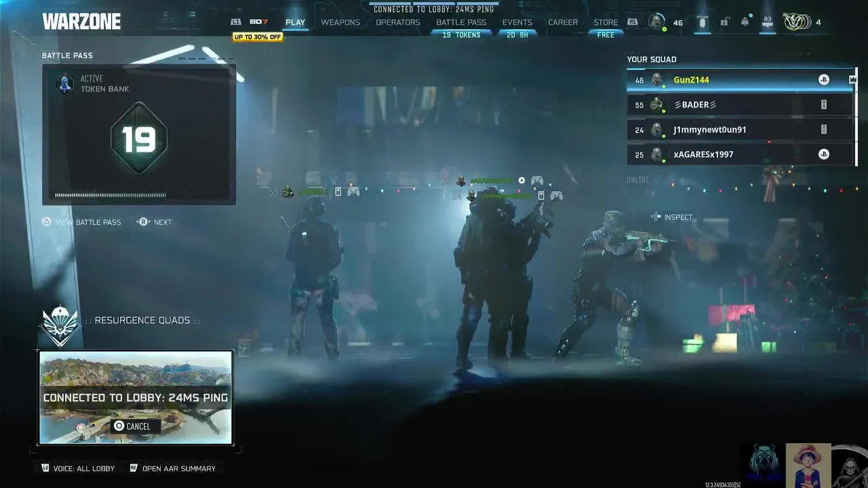Click the R1 bumper prompt icon
Viewport: 868px width, 488px height.
tap(633, 22)
